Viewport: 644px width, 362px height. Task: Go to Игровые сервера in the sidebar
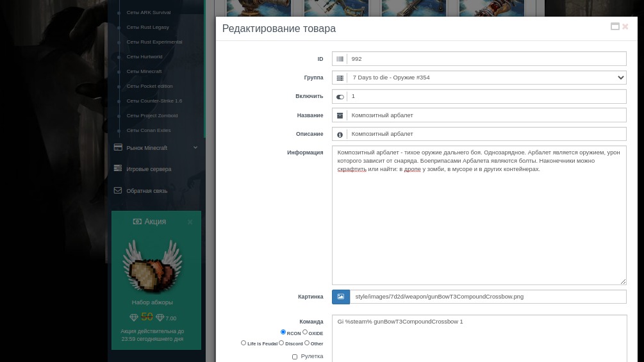point(149,169)
